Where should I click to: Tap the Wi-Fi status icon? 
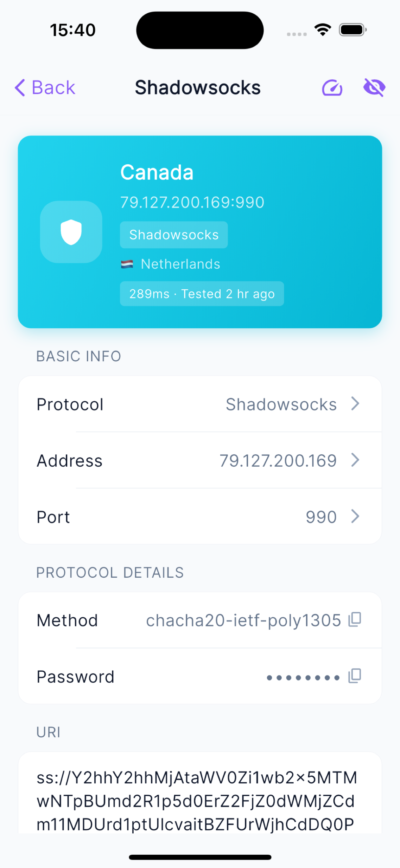pos(323,30)
